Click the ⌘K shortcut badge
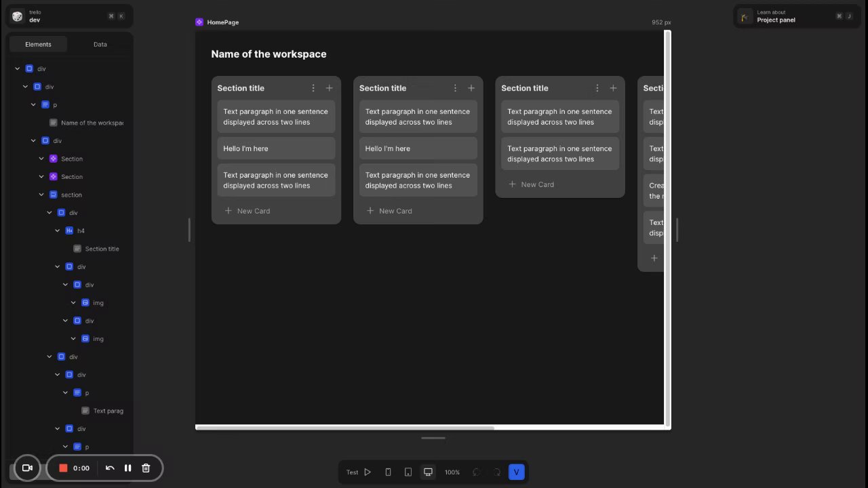868x488 pixels. [x=116, y=16]
